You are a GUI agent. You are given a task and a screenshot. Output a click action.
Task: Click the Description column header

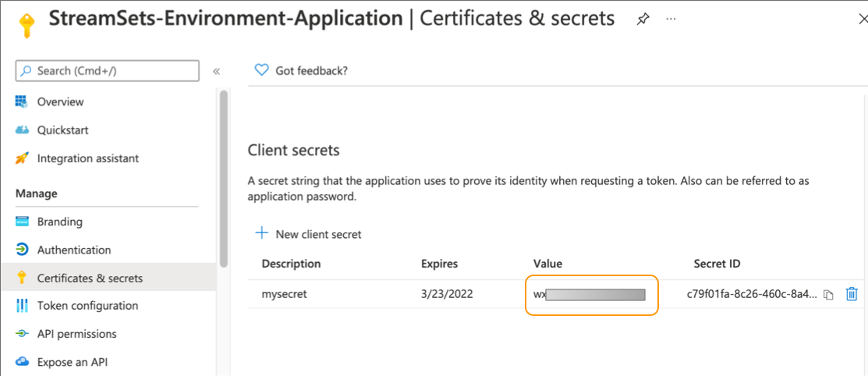pos(291,264)
